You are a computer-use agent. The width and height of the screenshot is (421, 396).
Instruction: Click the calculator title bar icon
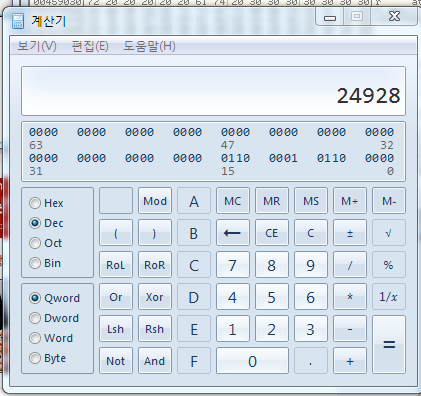[18, 21]
